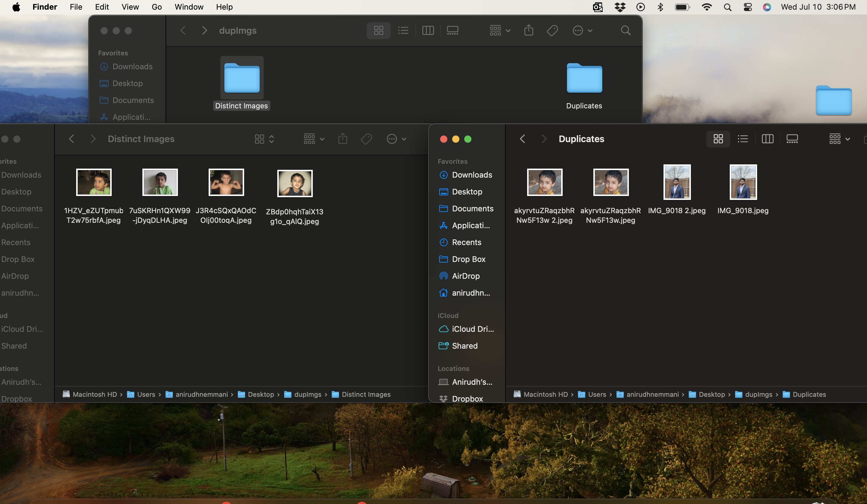Screen dimensions: 867x504
Task: Switch dupImgs window to list view
Action: point(403,31)
